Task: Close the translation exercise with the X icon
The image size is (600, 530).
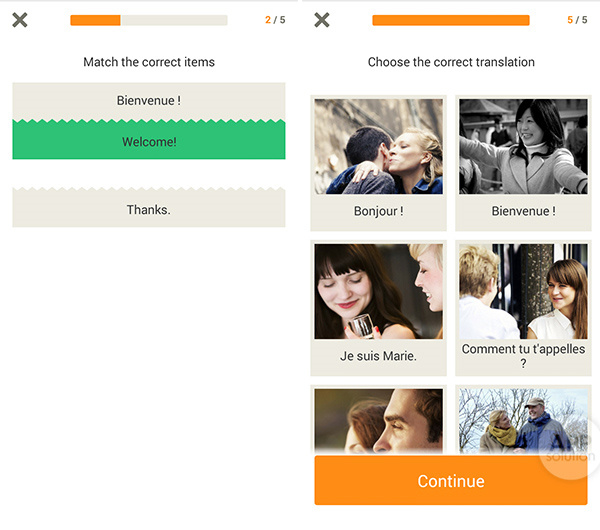Action: 322,20
